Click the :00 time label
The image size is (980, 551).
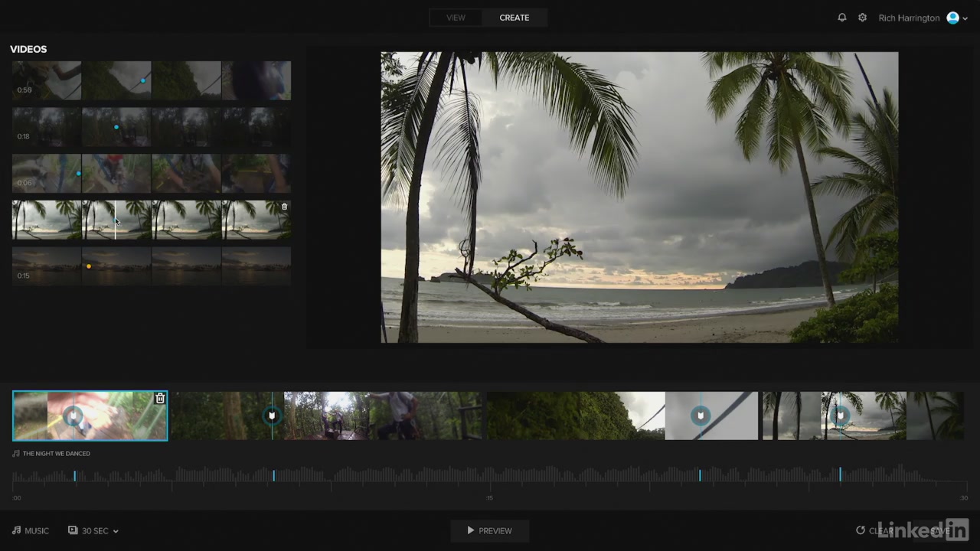click(x=17, y=498)
